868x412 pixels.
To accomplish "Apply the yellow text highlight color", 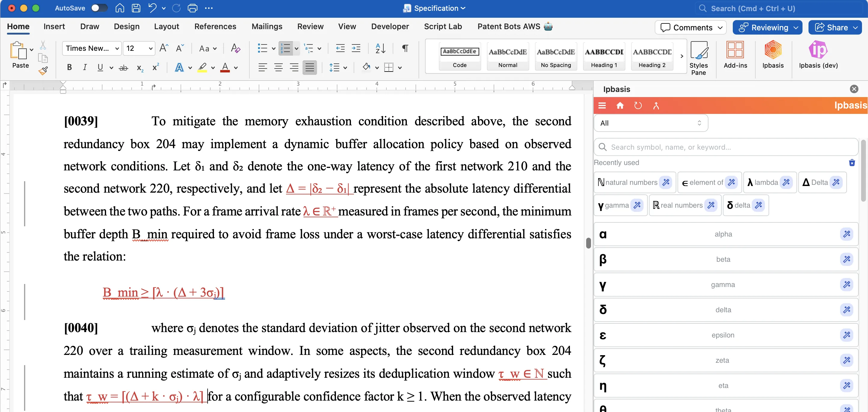I will (202, 67).
